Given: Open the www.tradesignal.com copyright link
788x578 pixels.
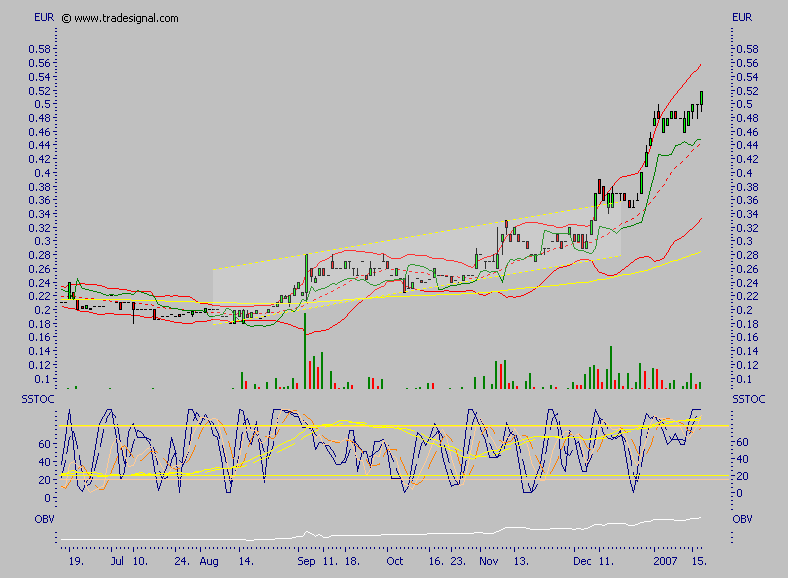Looking at the screenshot, I should pyautogui.click(x=125, y=18).
